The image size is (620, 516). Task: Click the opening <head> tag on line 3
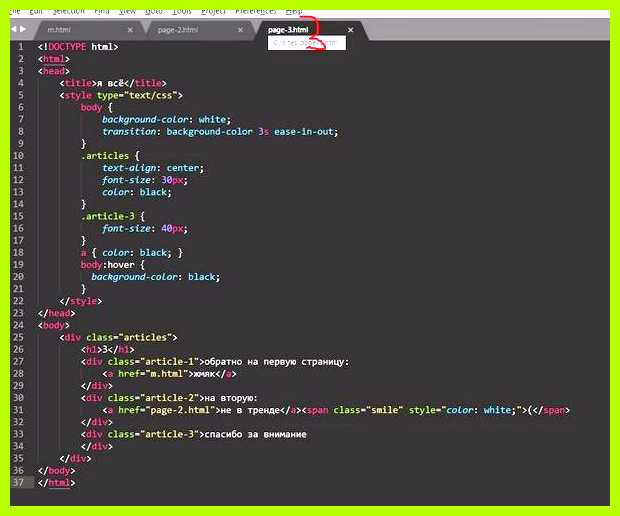coord(54,71)
